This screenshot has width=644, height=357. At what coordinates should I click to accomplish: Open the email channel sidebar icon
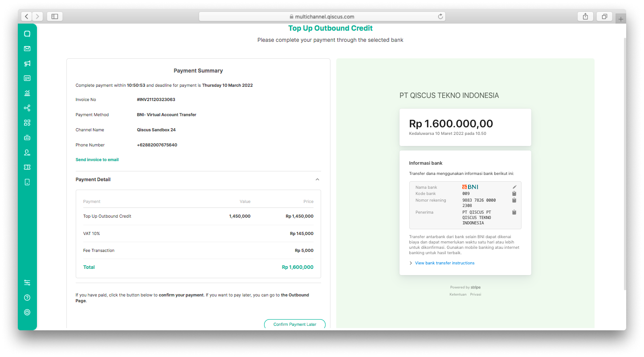pos(27,49)
